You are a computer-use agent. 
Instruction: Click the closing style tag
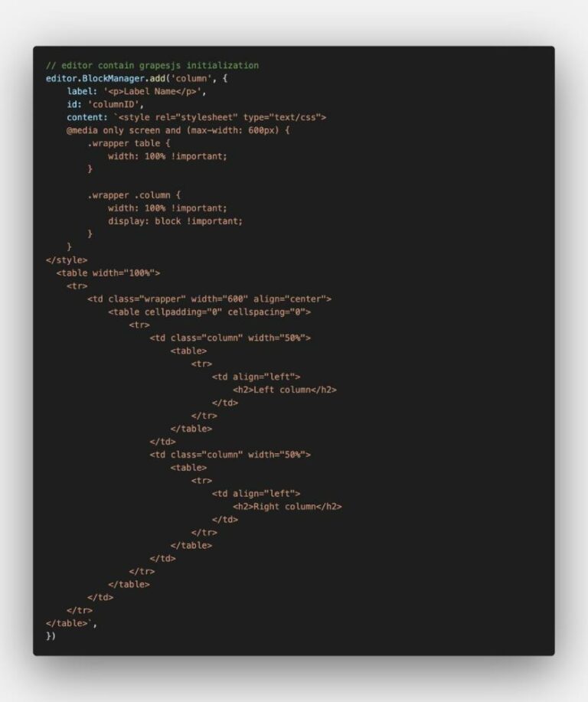(x=67, y=260)
